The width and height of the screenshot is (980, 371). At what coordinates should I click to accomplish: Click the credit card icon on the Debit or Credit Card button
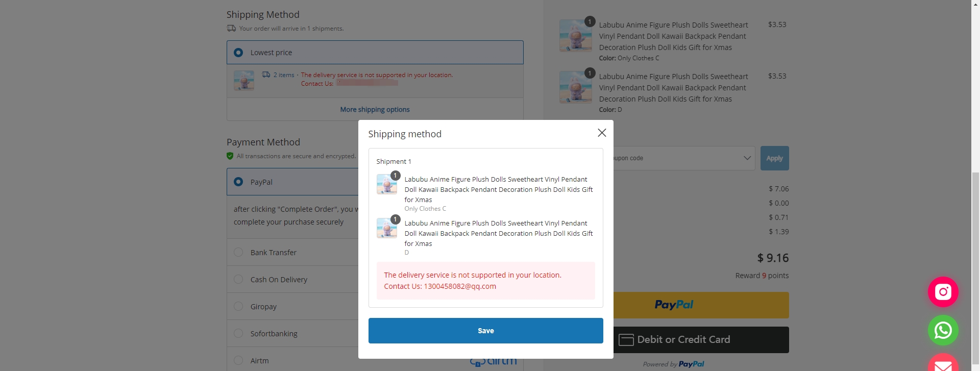click(626, 340)
